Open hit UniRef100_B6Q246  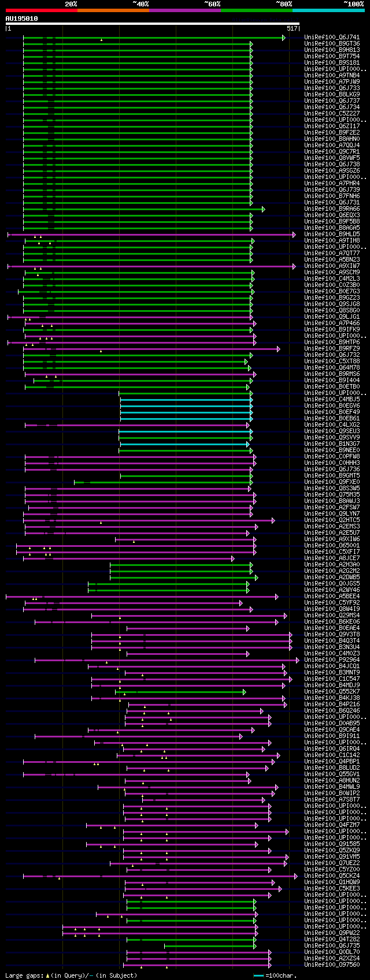pos(332,711)
